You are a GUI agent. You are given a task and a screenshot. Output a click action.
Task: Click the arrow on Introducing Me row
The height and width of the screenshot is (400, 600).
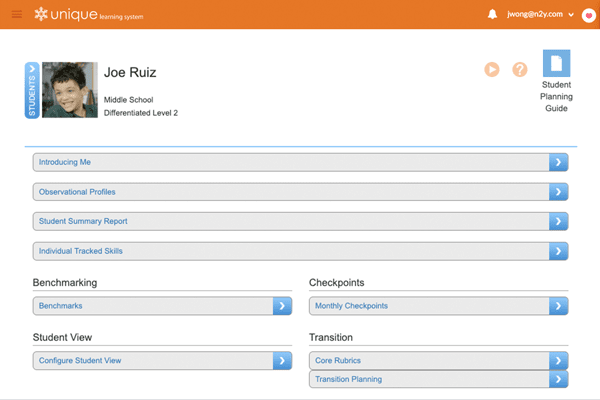coord(558,162)
